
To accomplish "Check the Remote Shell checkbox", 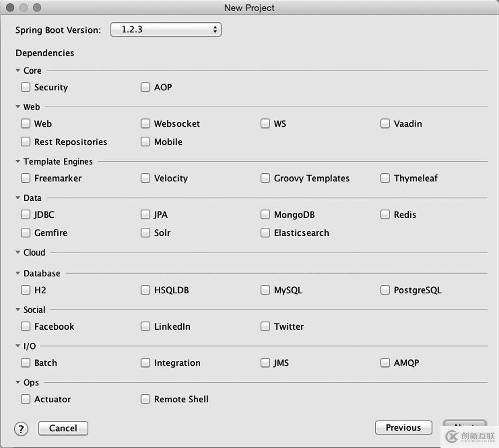I will (145, 399).
